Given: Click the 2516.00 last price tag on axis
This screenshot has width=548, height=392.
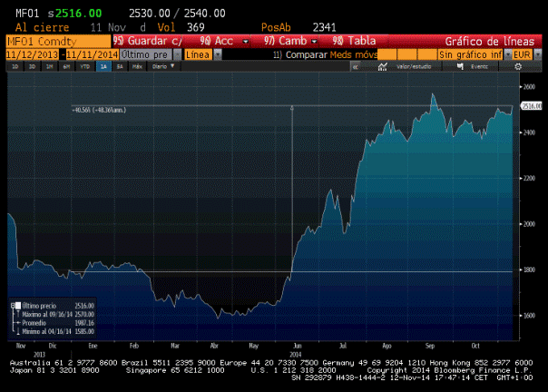Looking at the screenshot, I should pos(532,106).
